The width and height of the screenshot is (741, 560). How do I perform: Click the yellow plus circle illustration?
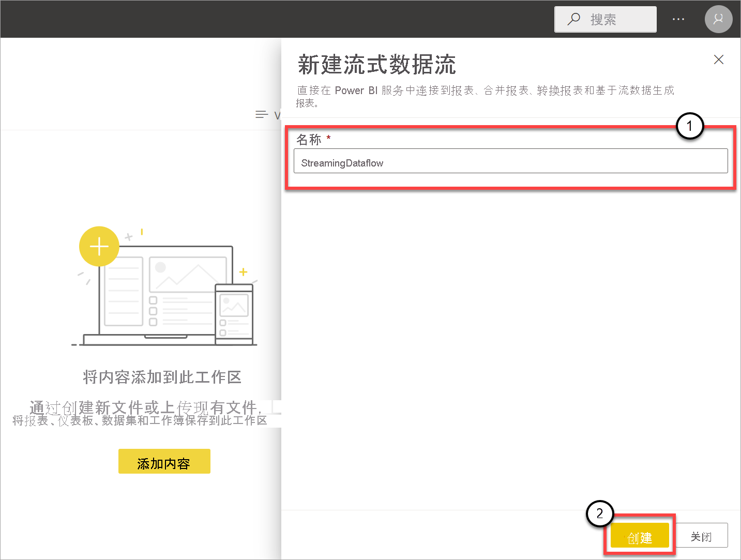coord(99,247)
